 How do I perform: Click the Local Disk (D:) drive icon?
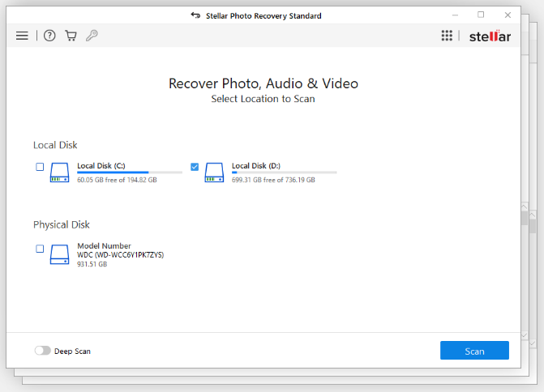coord(214,173)
